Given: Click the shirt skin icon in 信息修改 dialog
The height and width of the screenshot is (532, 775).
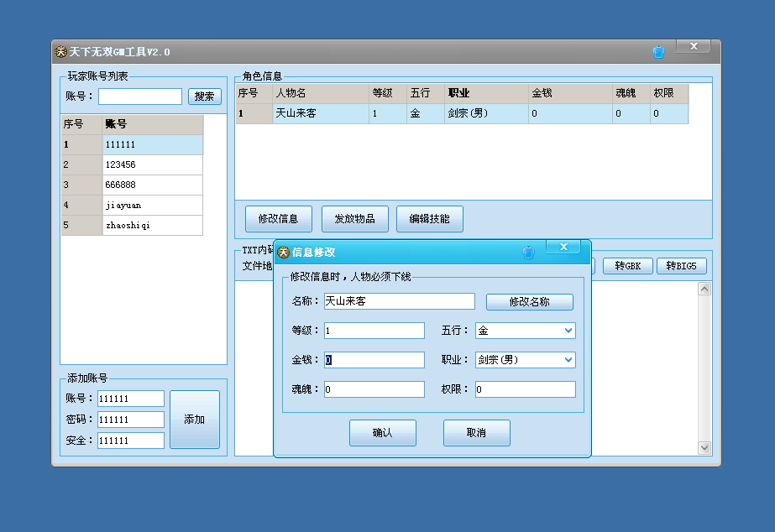Looking at the screenshot, I should (528, 253).
